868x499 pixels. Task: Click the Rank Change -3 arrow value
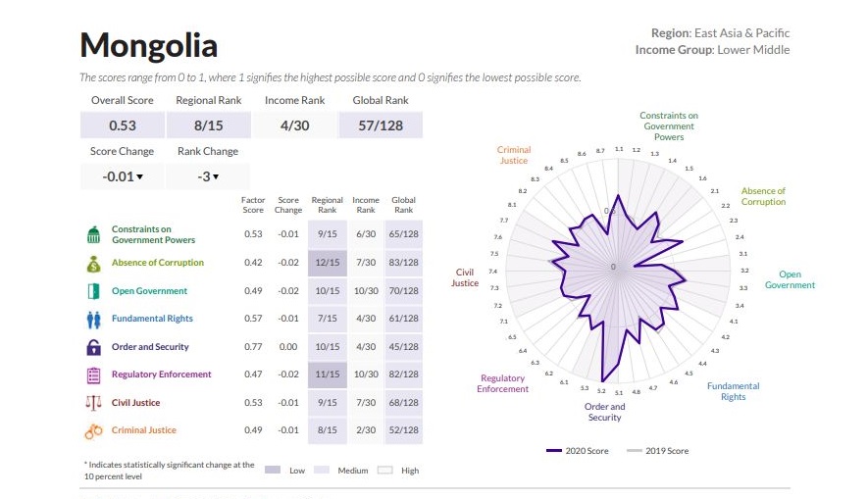tap(208, 176)
